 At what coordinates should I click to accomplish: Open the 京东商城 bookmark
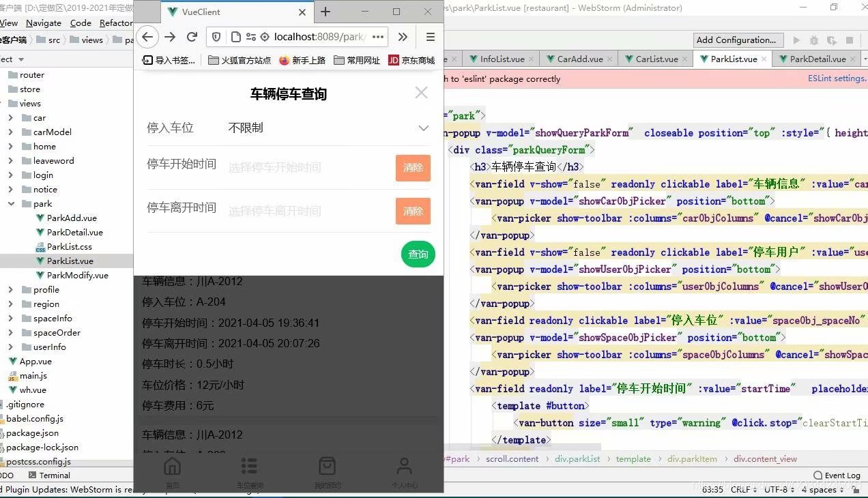(x=411, y=60)
